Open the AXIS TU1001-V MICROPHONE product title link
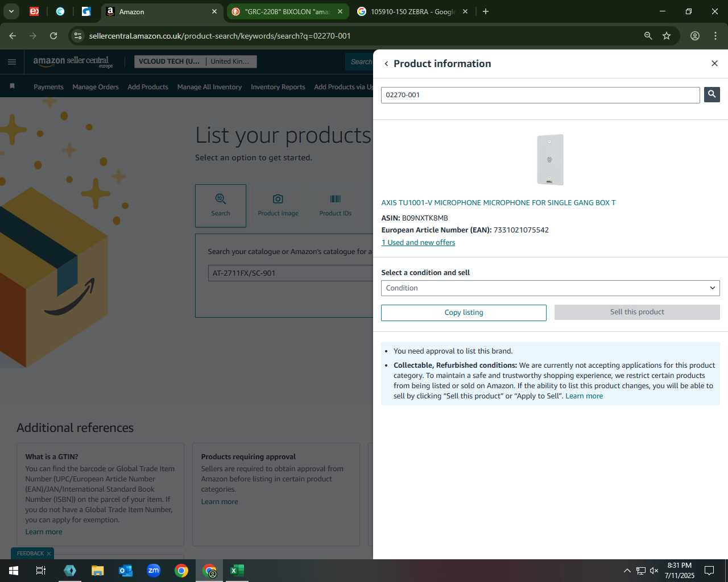The width and height of the screenshot is (728, 582). point(498,202)
